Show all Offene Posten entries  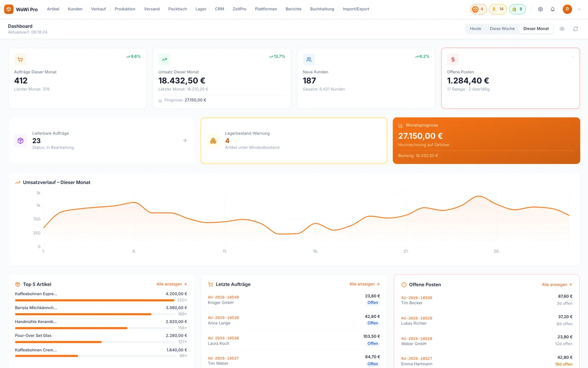click(557, 284)
